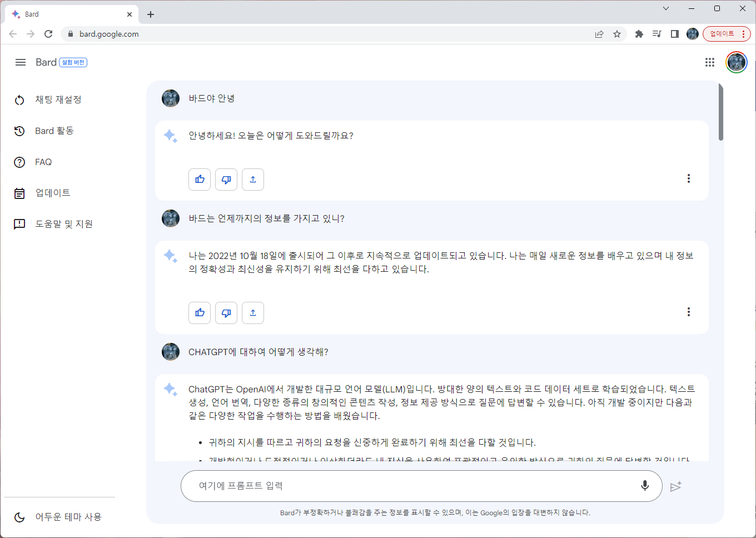
Task: Click the browser back arrow
Action: click(x=13, y=34)
